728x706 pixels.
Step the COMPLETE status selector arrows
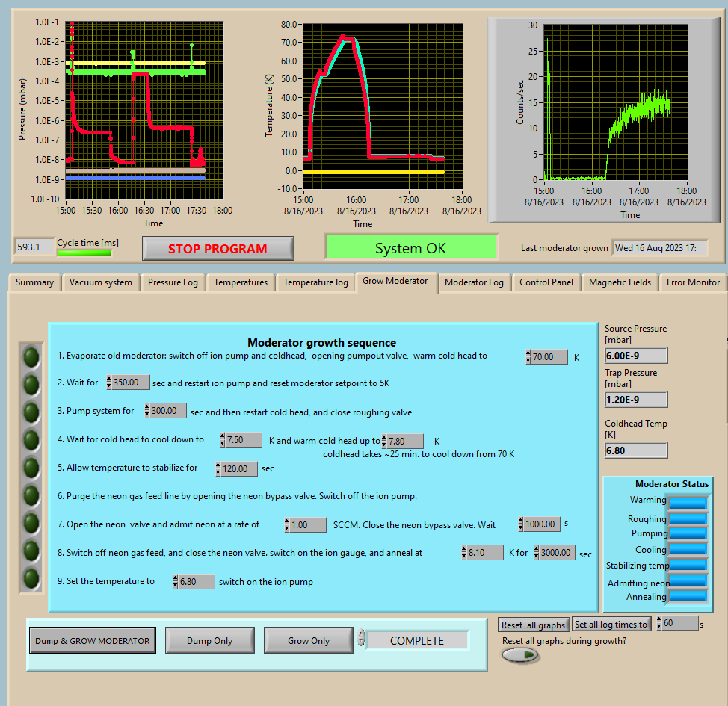361,638
